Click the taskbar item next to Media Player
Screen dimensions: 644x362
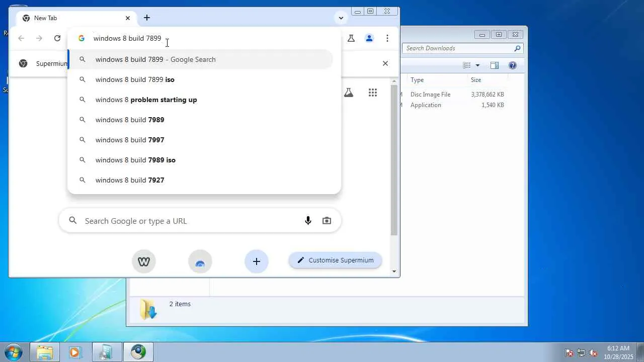point(107,352)
